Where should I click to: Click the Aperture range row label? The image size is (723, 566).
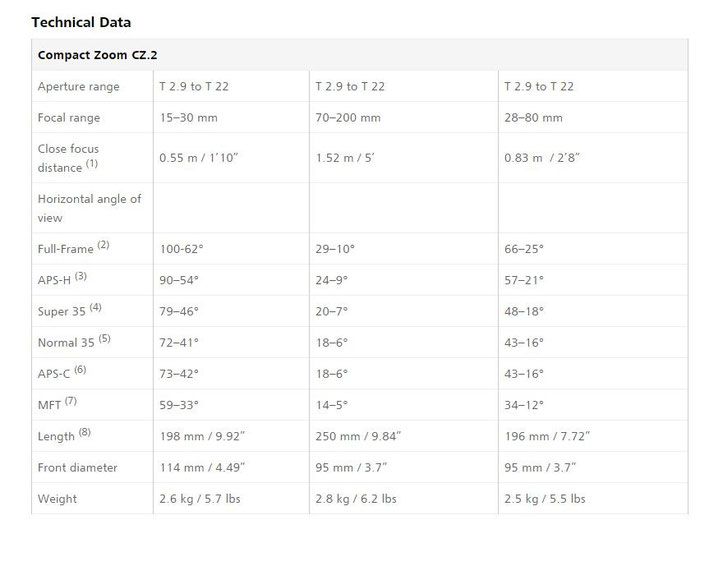click(x=78, y=86)
